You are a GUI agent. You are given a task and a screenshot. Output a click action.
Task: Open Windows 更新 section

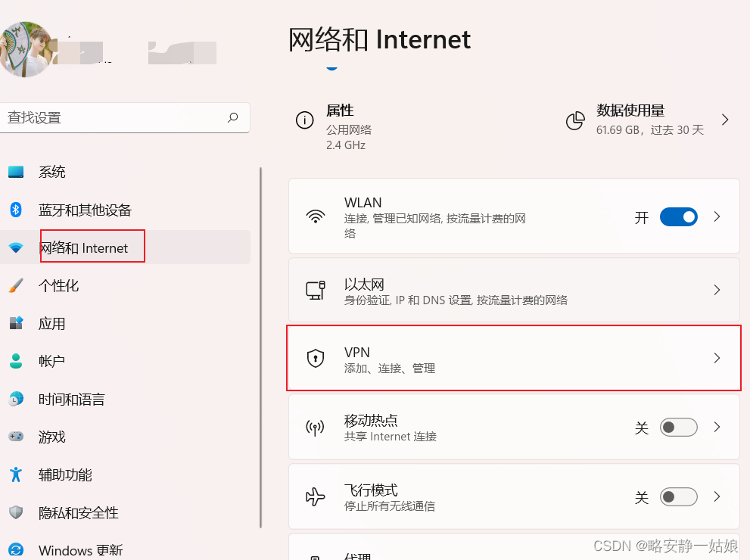pos(124,550)
